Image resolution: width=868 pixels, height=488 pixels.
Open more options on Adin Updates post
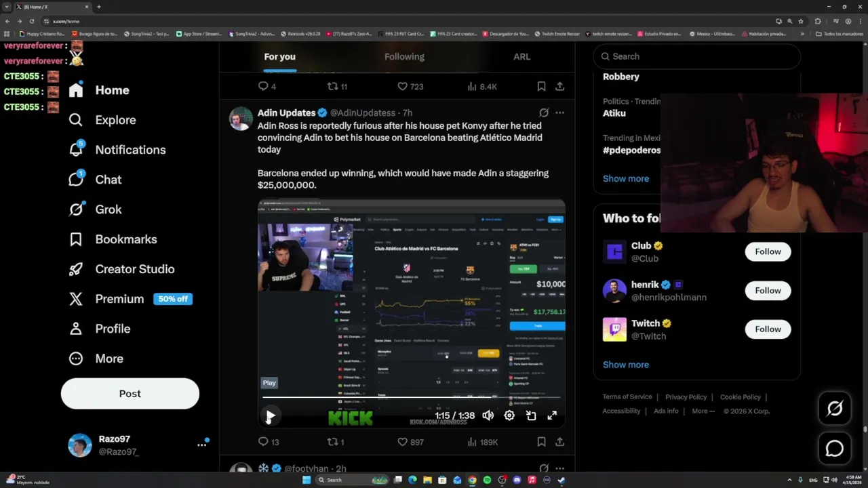(x=559, y=113)
